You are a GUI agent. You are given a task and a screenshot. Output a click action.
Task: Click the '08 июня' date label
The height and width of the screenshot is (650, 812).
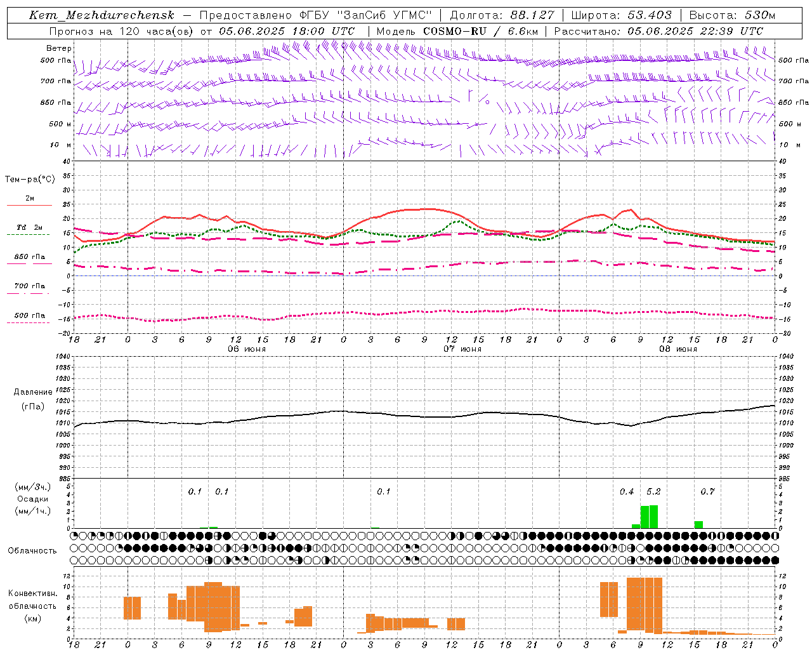(678, 349)
